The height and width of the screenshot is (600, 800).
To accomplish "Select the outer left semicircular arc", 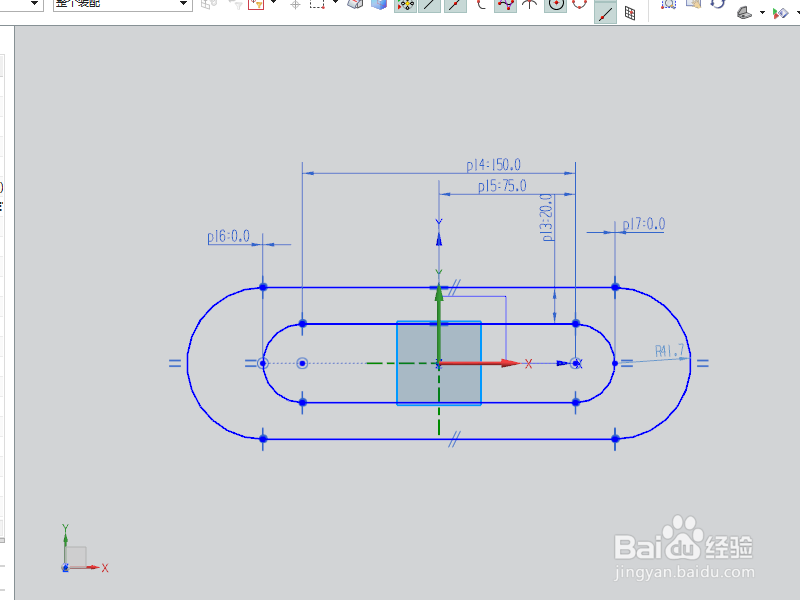I will pos(187,363).
